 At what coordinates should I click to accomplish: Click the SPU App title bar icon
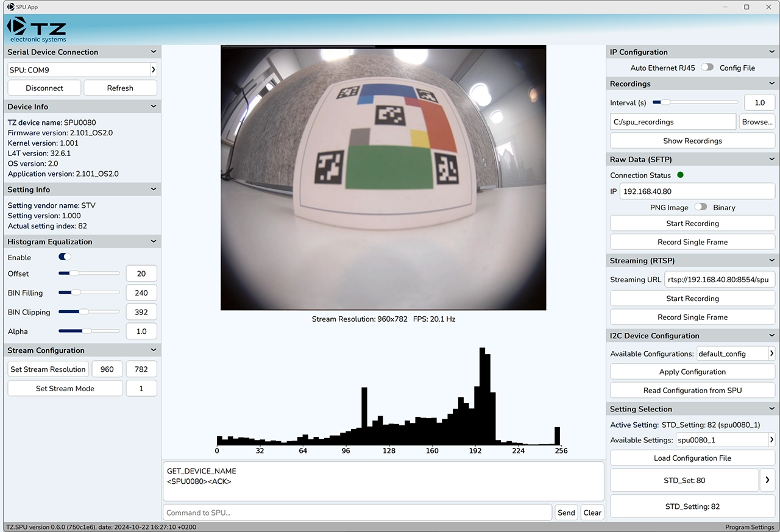[10, 7]
